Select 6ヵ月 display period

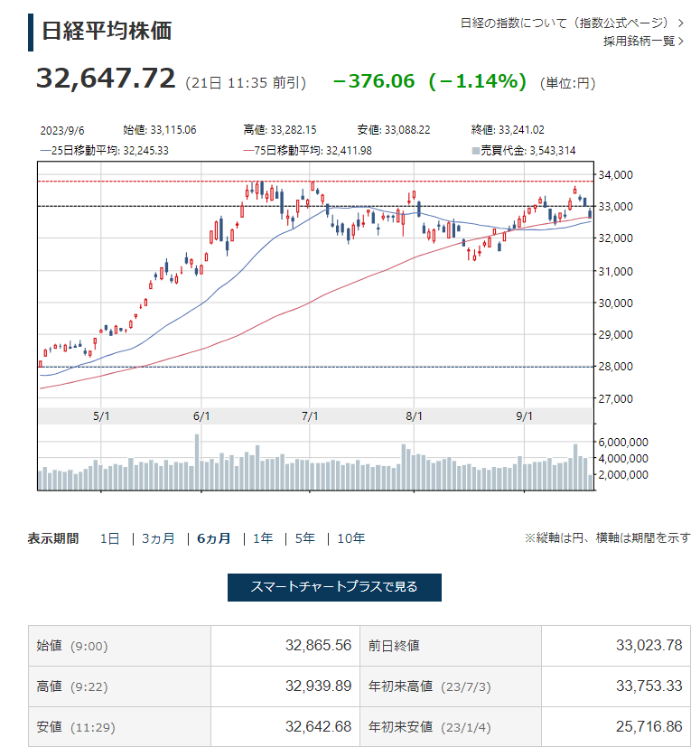pos(213,538)
